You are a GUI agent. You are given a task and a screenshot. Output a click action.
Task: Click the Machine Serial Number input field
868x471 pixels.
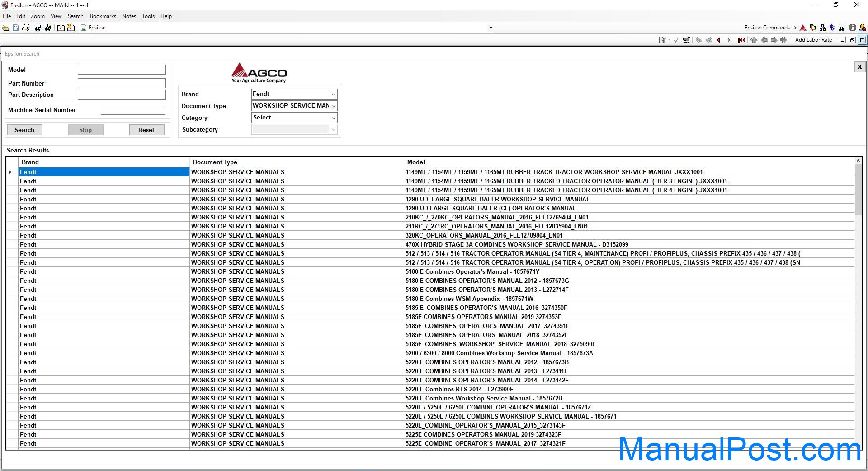point(133,110)
